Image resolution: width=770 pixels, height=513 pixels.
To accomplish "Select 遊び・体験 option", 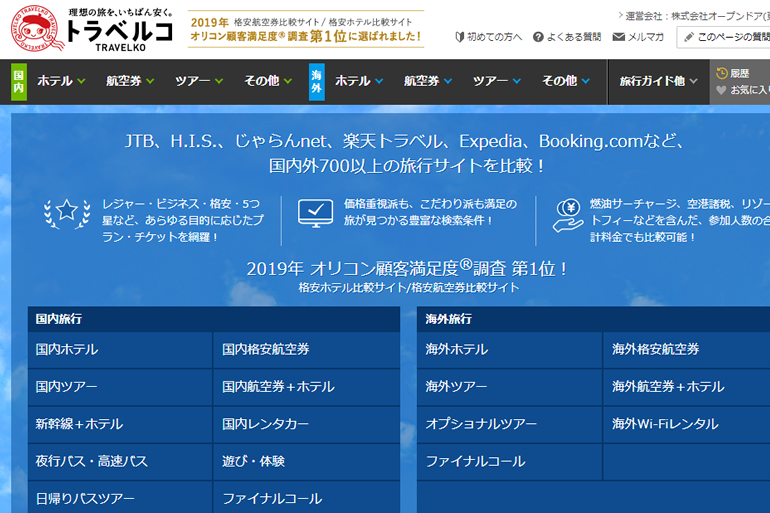I will [307, 461].
